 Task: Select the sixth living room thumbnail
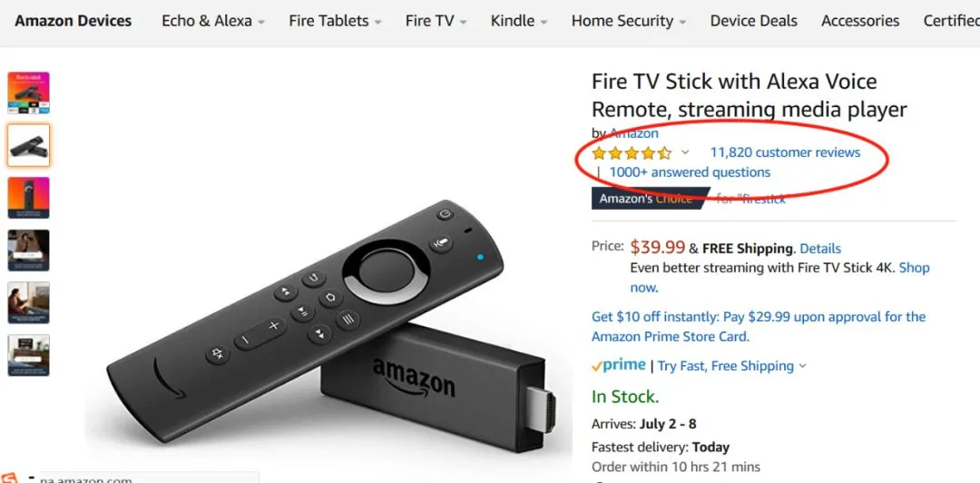29,355
